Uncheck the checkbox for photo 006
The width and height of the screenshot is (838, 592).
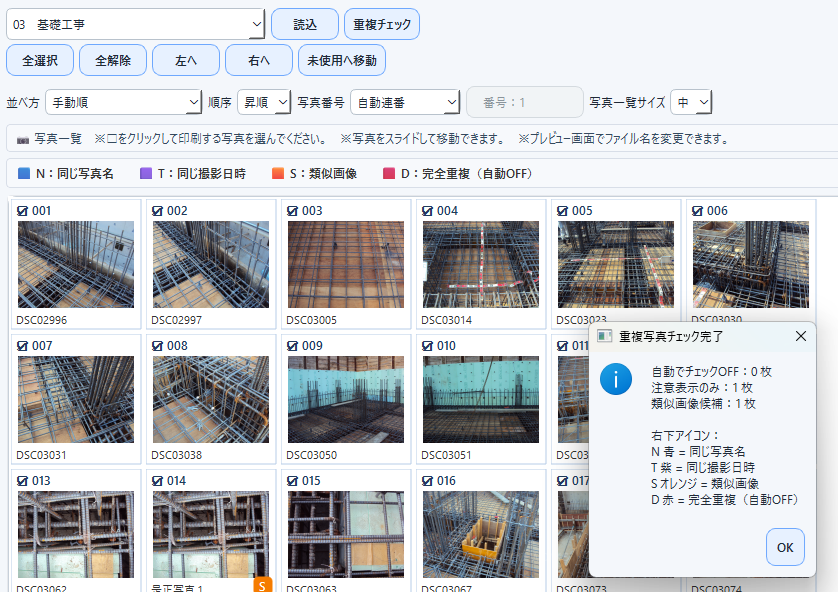click(697, 211)
